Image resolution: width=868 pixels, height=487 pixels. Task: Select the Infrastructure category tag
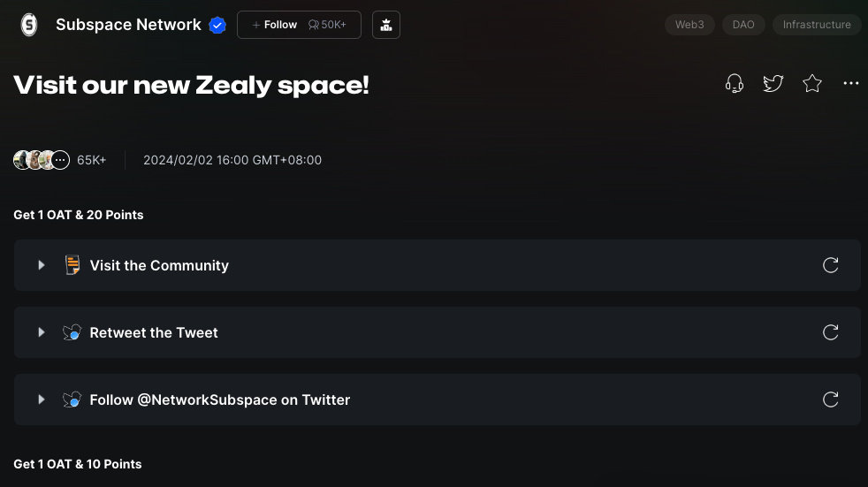(x=817, y=25)
